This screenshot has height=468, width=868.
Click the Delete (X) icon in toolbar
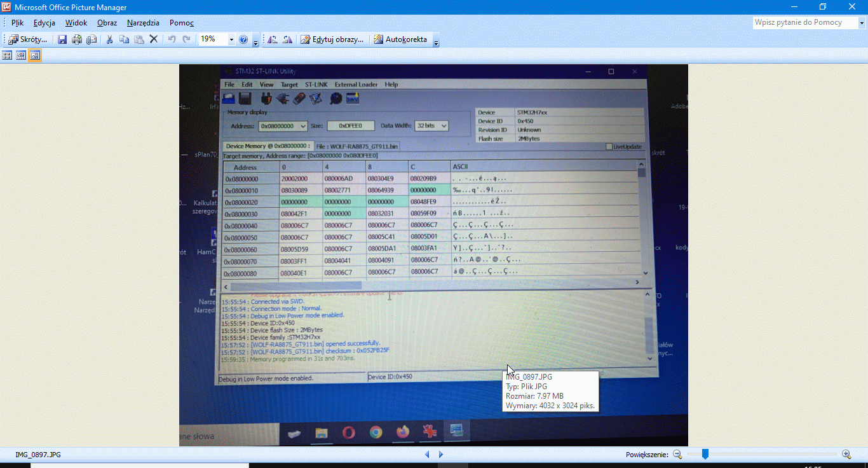click(153, 39)
